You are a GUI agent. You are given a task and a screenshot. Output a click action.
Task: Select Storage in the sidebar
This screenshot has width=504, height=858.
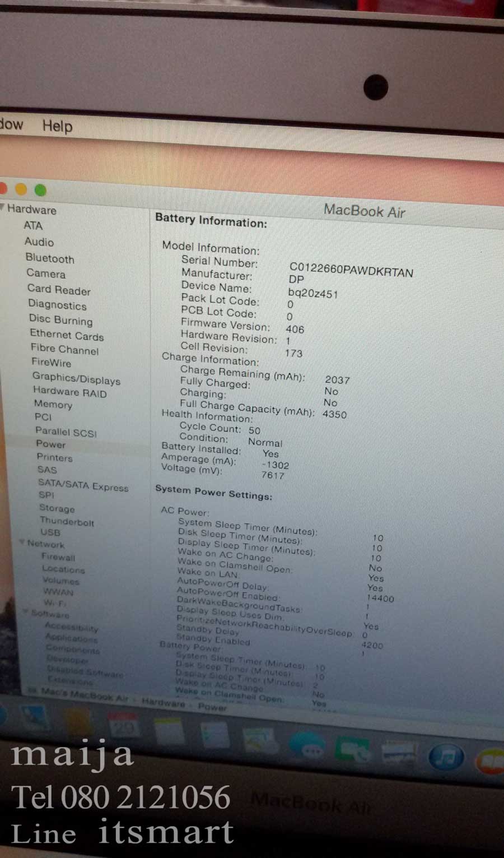[57, 508]
